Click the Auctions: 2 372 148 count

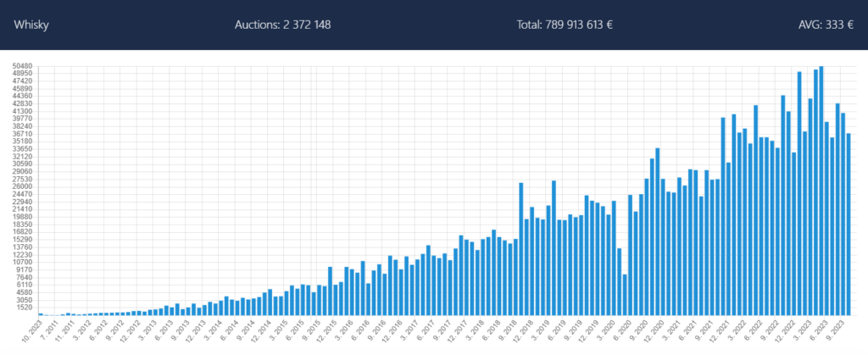(282, 25)
